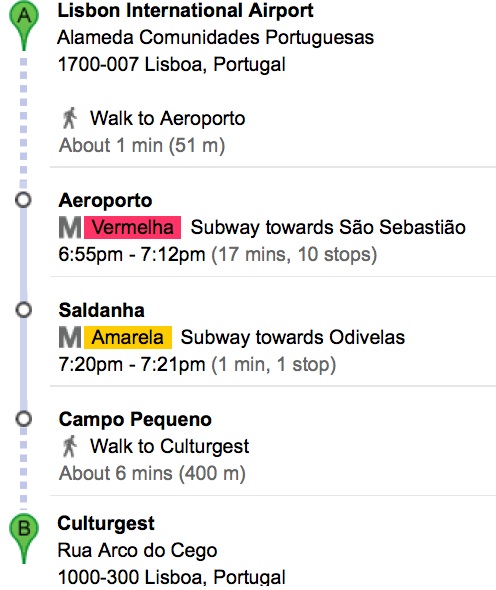This screenshot has width=496, height=590.
Task: Click the walking icon beside Walk to Culturgest
Action: point(70,446)
